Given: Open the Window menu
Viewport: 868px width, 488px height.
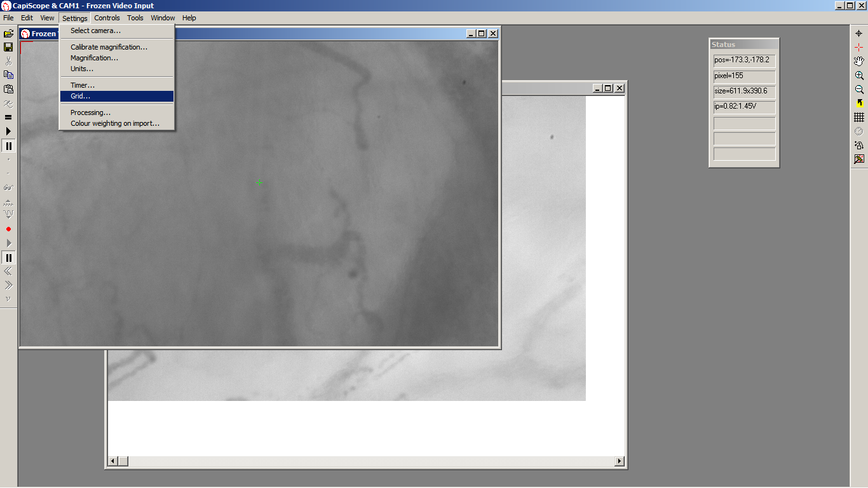Looking at the screenshot, I should click(163, 18).
